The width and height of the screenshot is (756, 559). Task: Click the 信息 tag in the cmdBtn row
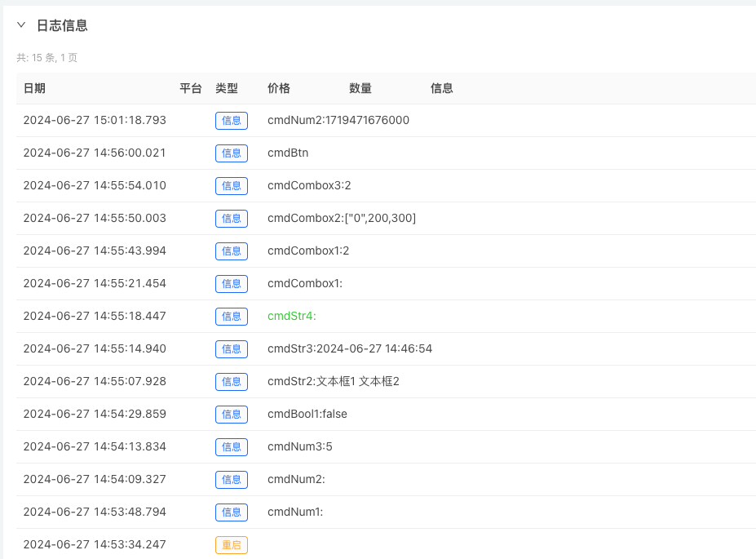[x=232, y=153]
